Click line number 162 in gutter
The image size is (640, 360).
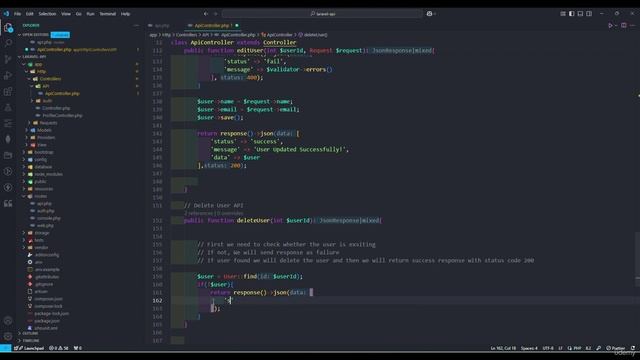[x=157, y=300]
